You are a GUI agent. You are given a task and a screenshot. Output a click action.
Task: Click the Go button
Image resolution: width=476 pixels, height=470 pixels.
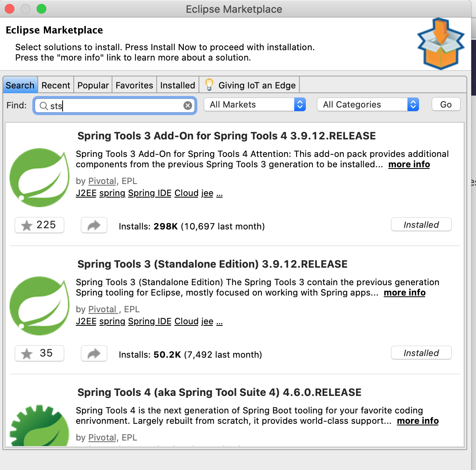(x=446, y=104)
